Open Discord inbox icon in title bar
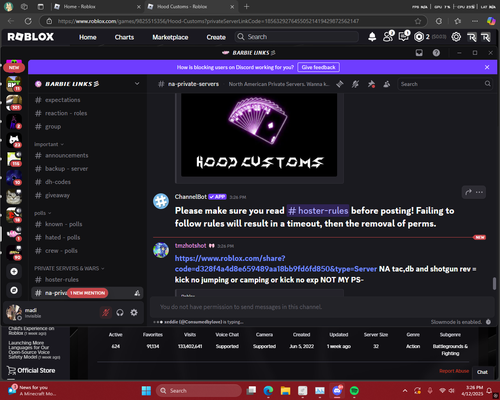 click(419, 53)
